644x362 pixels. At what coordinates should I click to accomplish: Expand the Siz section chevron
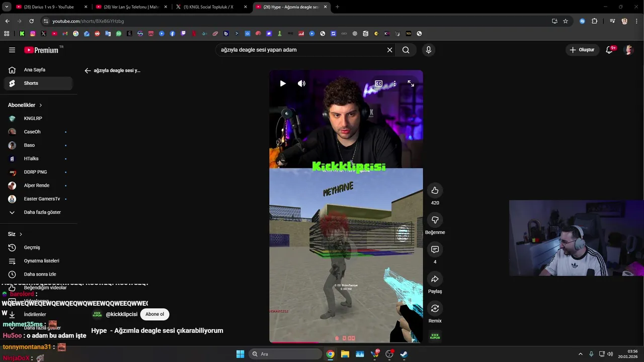point(21,234)
